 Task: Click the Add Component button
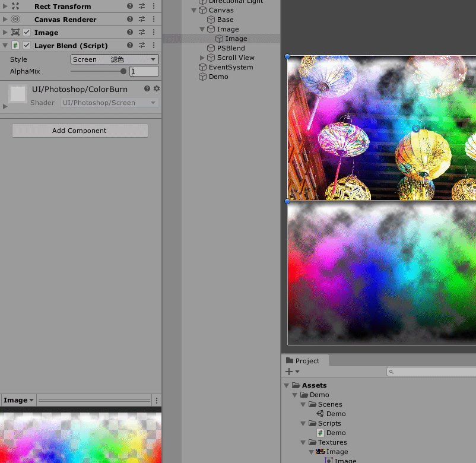tap(80, 131)
